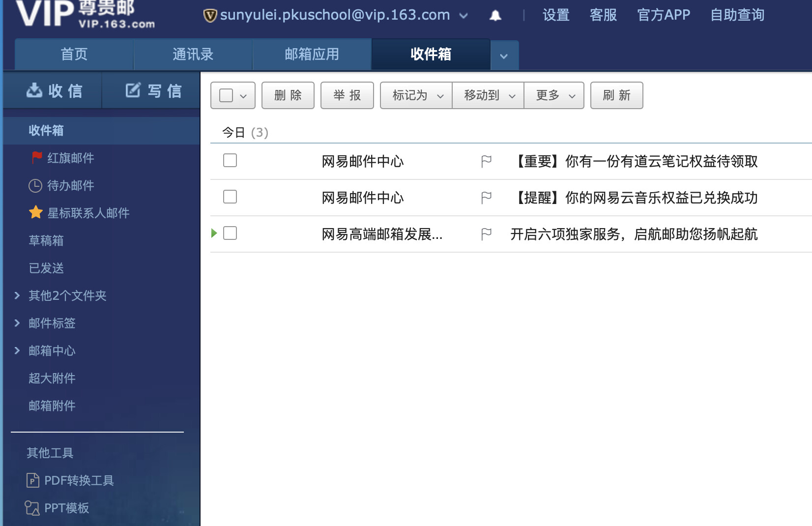Switch to the 邮箱应用 tab
Viewport: 812px width, 526px height.
click(x=312, y=54)
